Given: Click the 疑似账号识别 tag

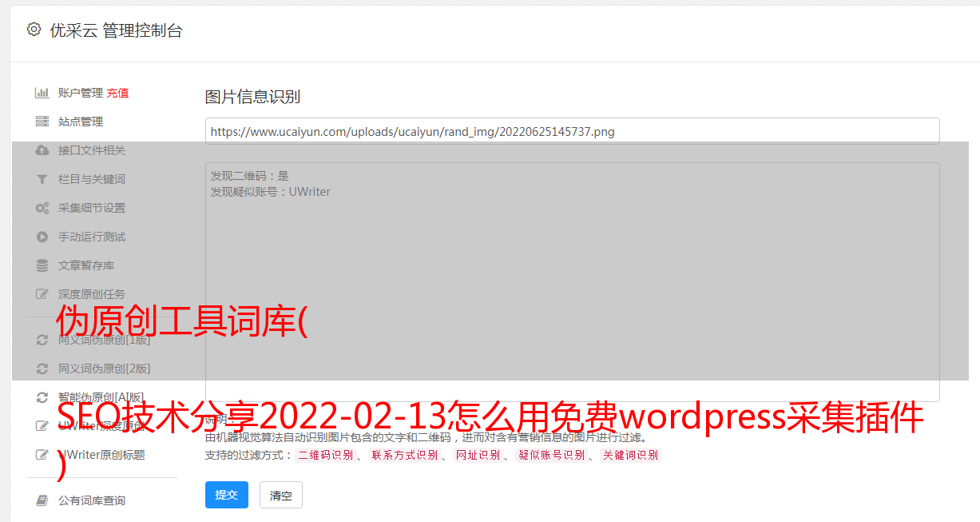Looking at the screenshot, I should tap(551, 455).
